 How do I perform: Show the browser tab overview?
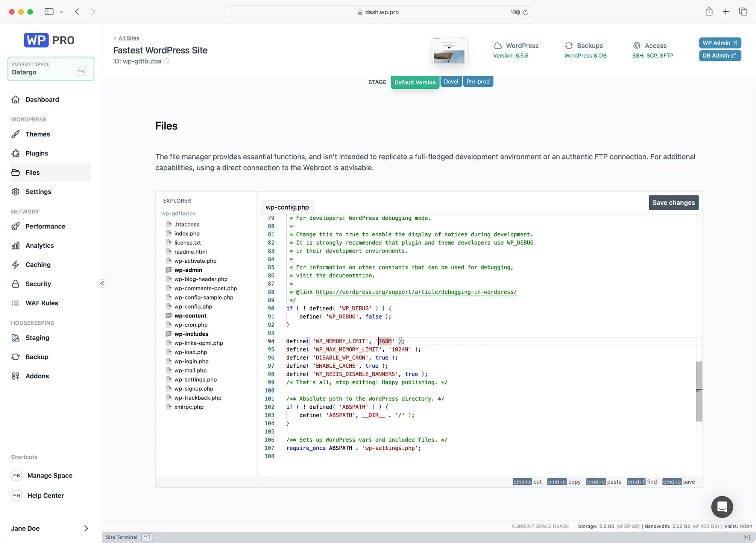[x=743, y=12]
